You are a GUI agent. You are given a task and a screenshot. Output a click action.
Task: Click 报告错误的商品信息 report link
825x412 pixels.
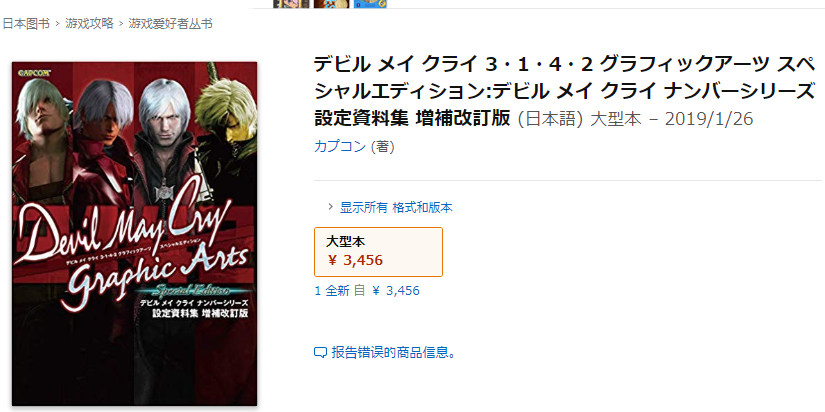coord(393,353)
